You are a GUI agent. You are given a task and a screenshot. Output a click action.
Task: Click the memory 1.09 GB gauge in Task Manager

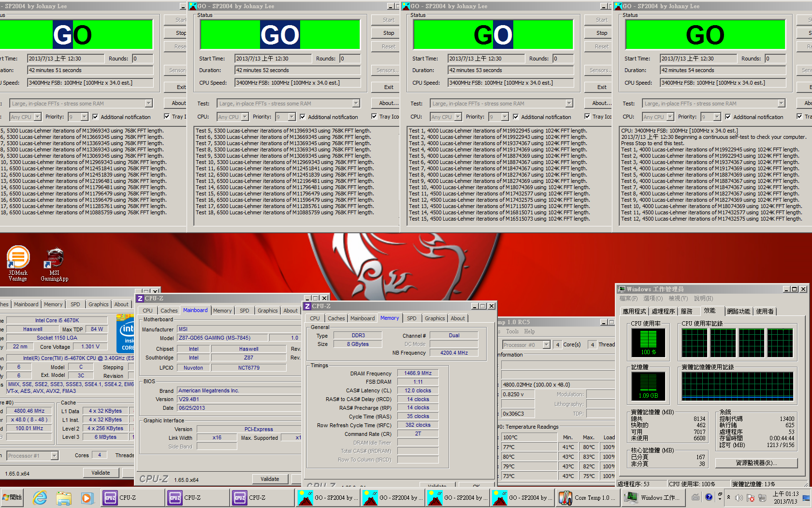648,386
